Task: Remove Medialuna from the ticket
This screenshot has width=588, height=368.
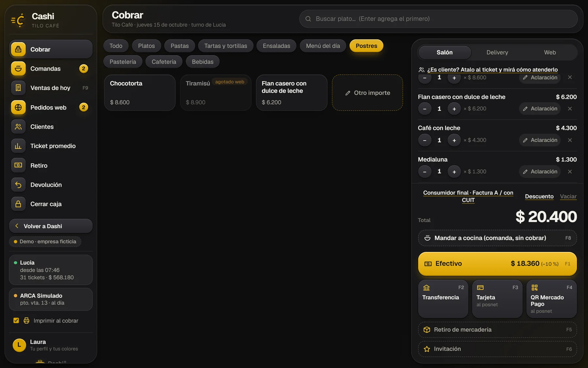Action: click(570, 171)
